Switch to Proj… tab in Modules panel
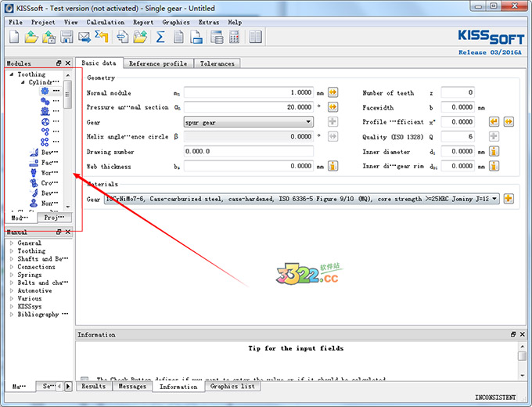532x407 pixels. coord(54,218)
